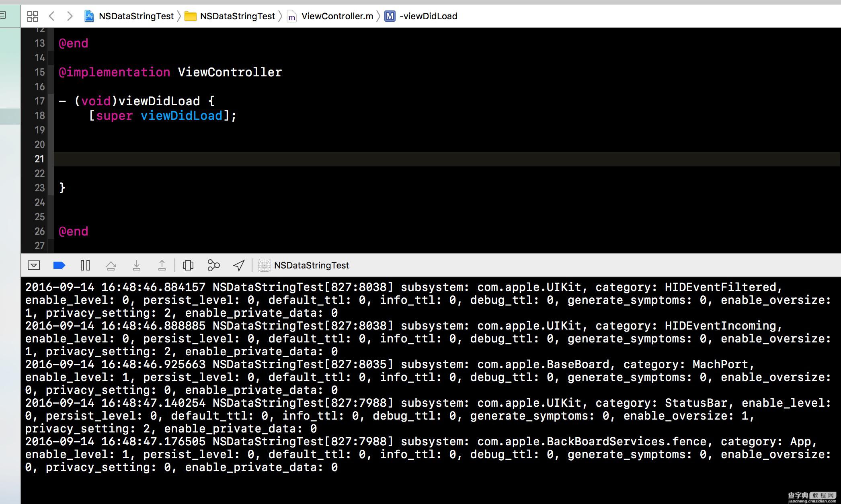Go back in editor history
This screenshot has width=841, height=504.
point(51,16)
